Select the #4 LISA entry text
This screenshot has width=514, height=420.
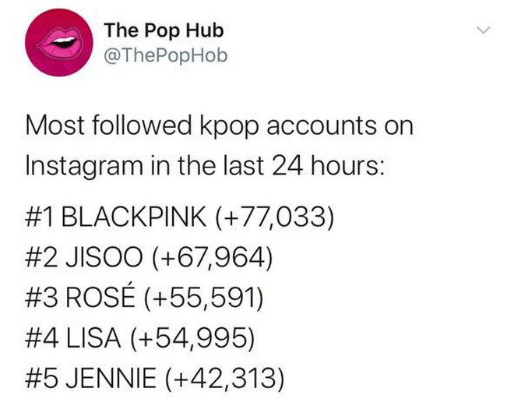coord(140,338)
